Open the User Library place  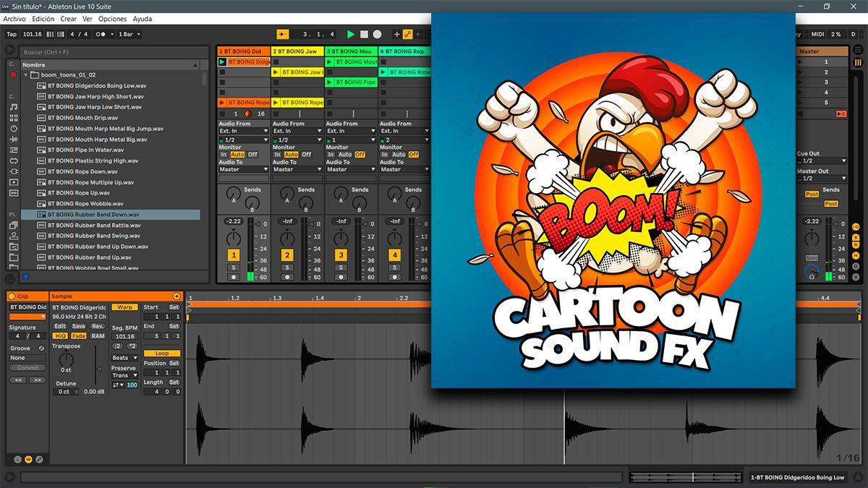coord(14,236)
